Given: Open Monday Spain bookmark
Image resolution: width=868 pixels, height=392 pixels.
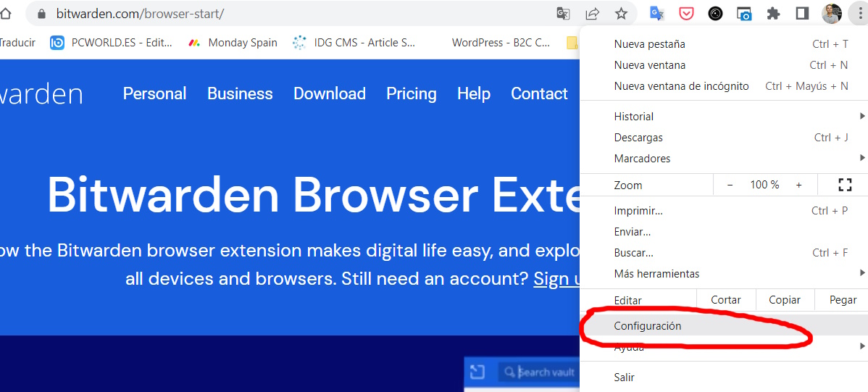Looking at the screenshot, I should tap(233, 43).
